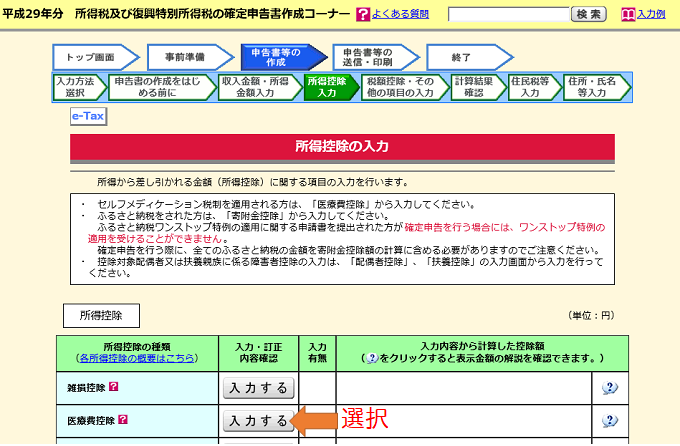Click the 所得控除の入力 red heading banner

[x=342, y=147]
